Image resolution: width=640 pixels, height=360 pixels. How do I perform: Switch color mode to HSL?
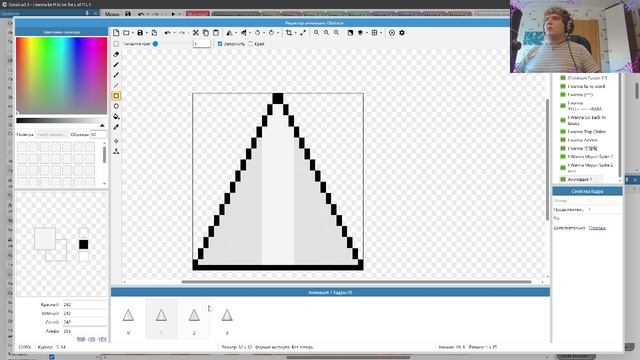tap(92, 339)
